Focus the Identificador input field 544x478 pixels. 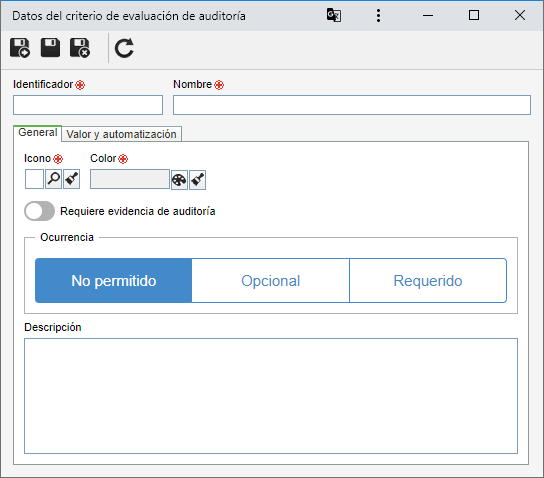click(x=88, y=105)
